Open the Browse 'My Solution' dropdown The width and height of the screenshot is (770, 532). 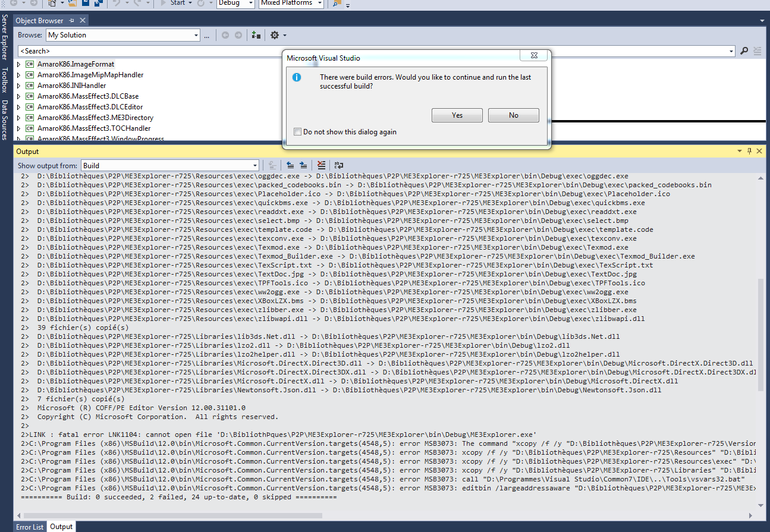pos(196,35)
